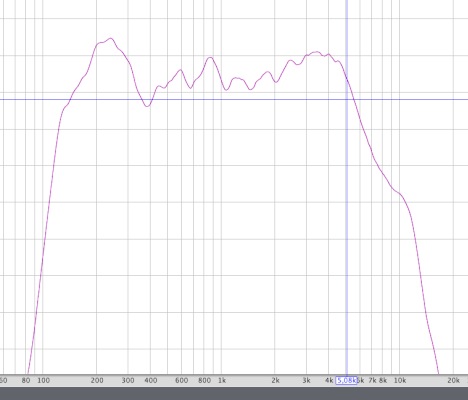
Task: Click the 1k label on frequency axis
Action: pos(222,380)
